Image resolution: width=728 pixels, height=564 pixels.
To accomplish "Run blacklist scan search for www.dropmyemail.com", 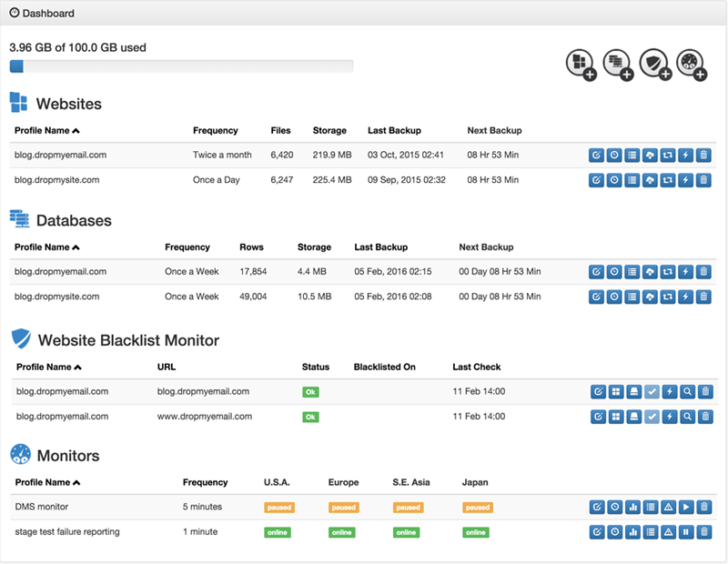I will (685, 417).
